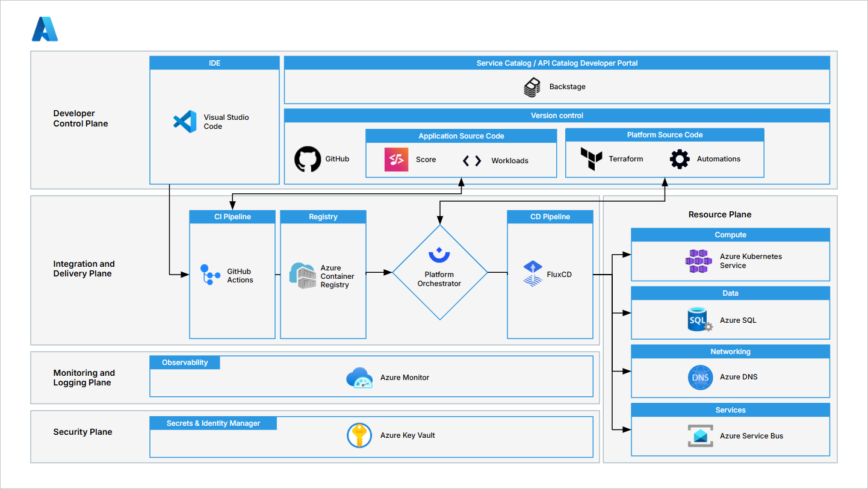The width and height of the screenshot is (868, 489).
Task: Click the Azure Key Vault key icon
Action: pyautogui.click(x=359, y=435)
